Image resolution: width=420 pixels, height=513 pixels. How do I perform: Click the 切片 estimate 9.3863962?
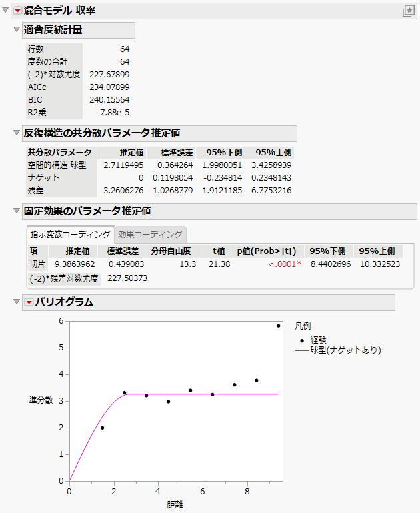click(x=75, y=264)
